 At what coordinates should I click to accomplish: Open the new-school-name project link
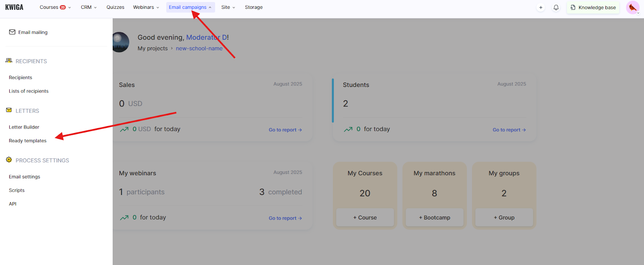pos(199,48)
